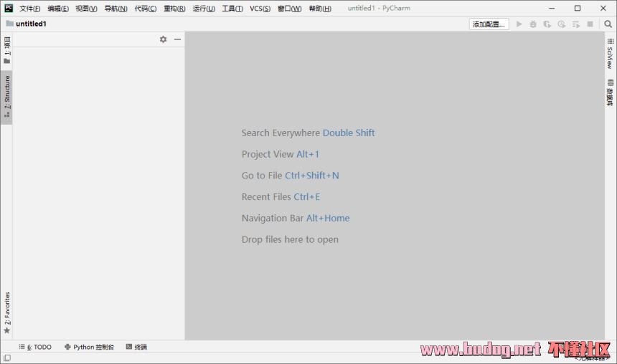Click the Navigation Bar Alt+Home hint
Screen dimensions: 617x364
(296, 218)
